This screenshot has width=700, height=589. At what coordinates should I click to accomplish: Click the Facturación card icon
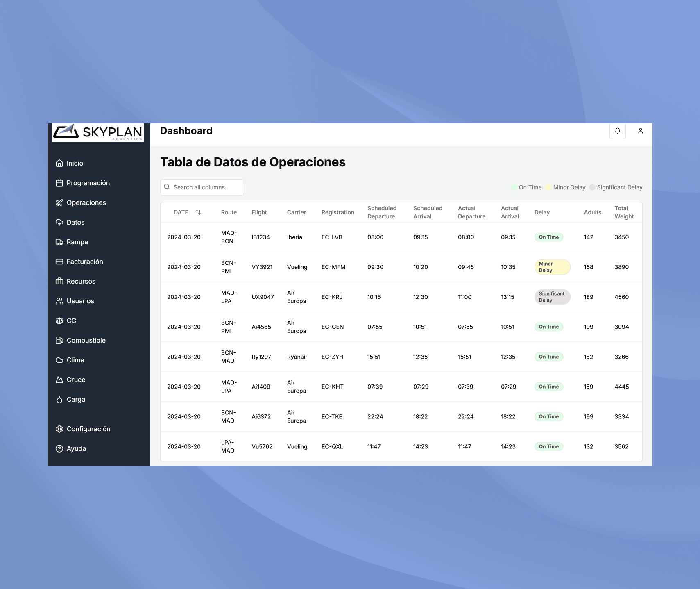59,262
